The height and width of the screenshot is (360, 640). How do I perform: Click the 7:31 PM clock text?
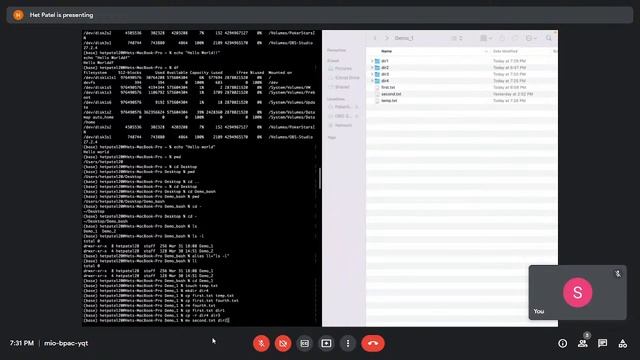pyautogui.click(x=22, y=343)
